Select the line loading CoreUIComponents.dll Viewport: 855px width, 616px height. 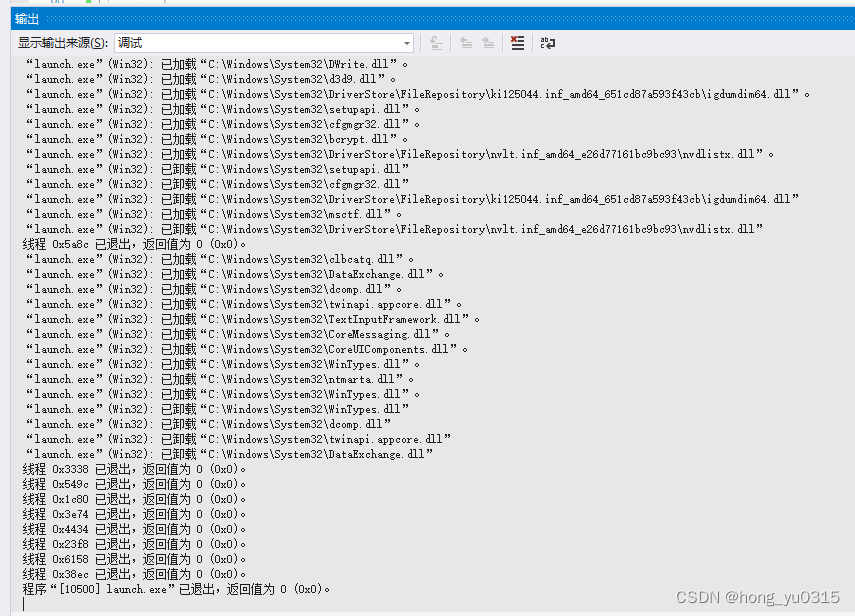246,349
